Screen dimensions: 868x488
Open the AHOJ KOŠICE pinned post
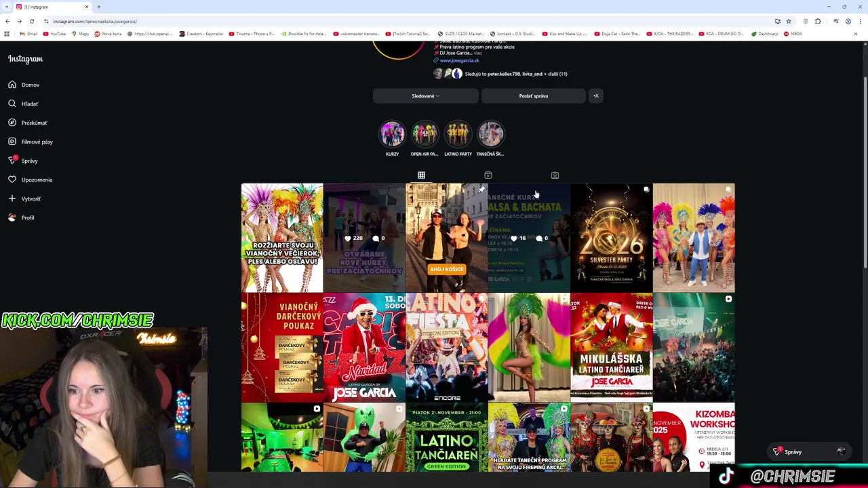tap(446, 238)
